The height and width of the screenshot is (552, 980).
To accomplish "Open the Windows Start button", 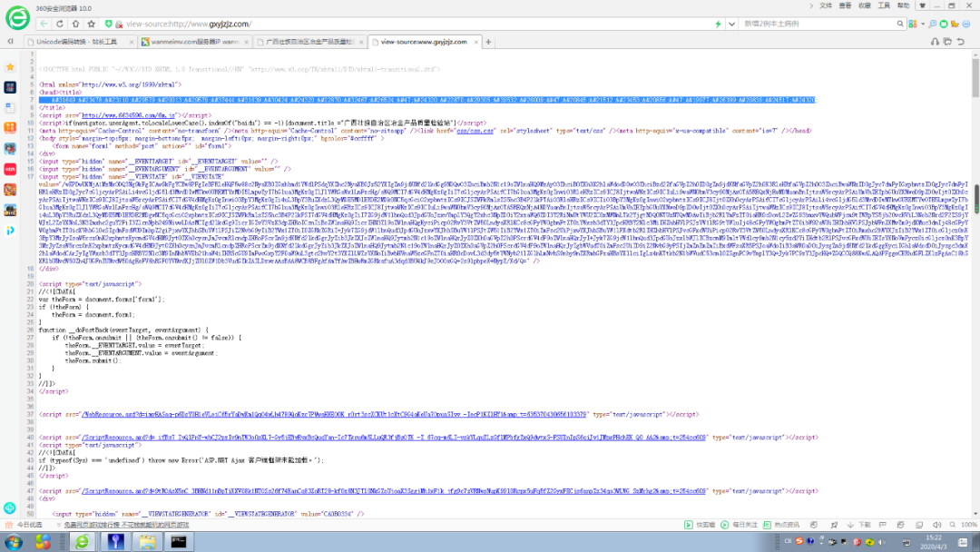I will [x=14, y=541].
